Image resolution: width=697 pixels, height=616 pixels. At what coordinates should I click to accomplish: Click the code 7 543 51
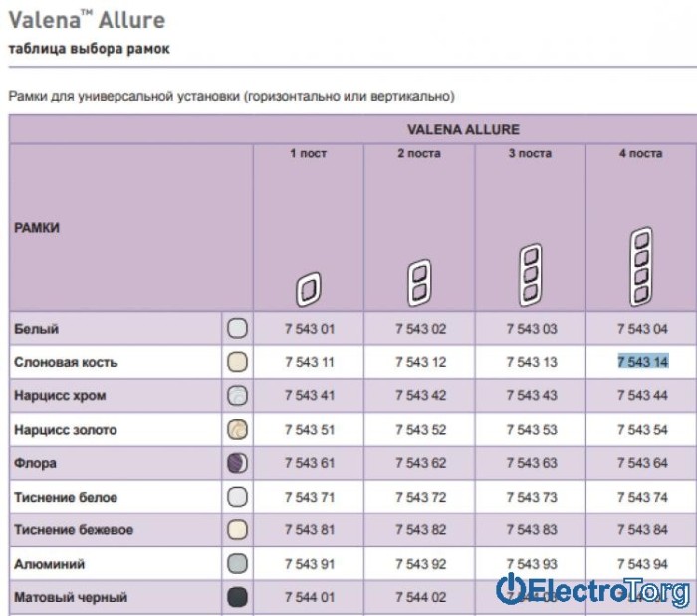coord(310,430)
